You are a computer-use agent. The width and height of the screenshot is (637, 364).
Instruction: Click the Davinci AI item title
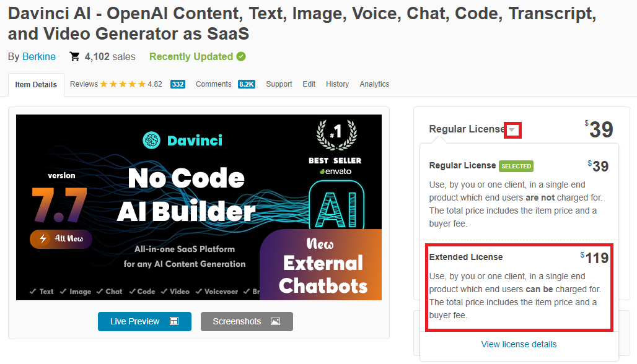302,24
